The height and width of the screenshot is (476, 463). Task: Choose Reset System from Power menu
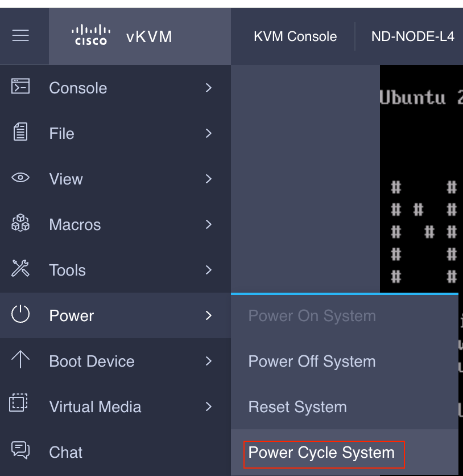pyautogui.click(x=297, y=407)
